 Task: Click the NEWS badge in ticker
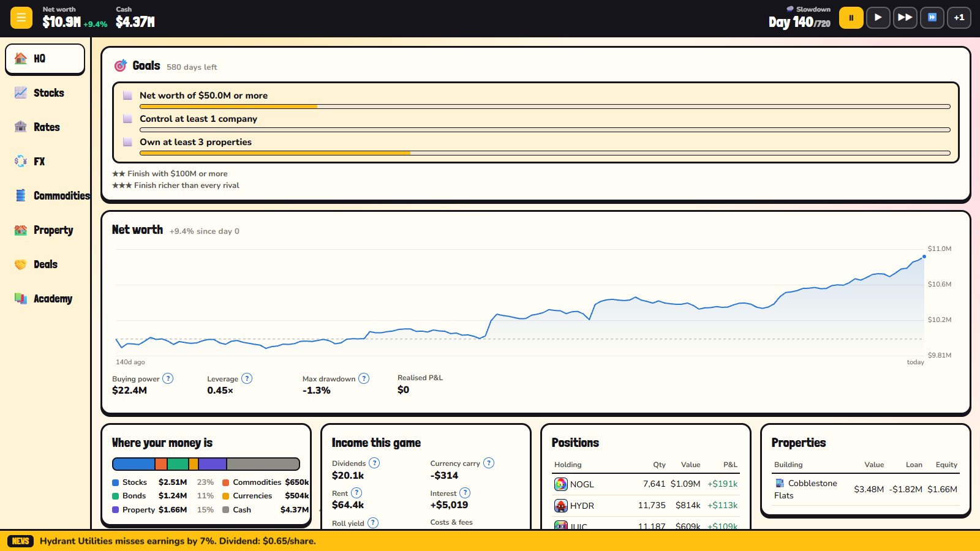21,541
